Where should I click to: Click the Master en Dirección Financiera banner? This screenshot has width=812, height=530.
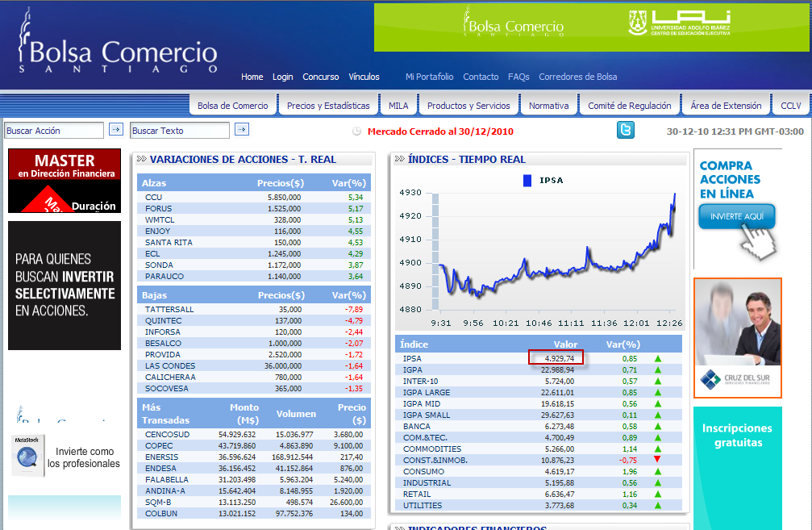click(65, 180)
